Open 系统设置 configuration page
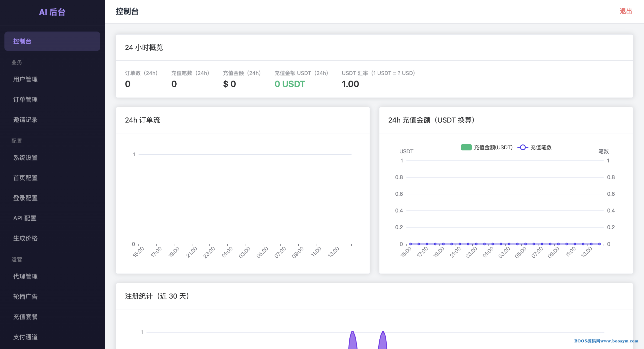 25,158
